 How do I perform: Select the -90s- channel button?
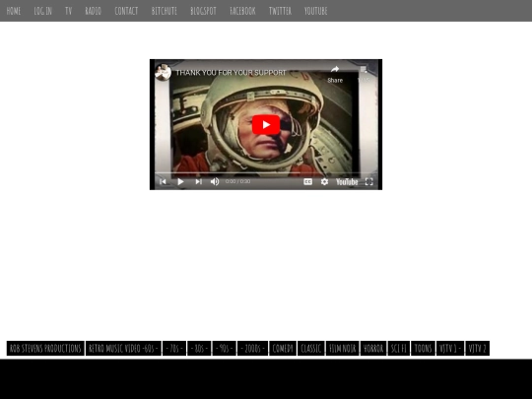pyautogui.click(x=224, y=348)
